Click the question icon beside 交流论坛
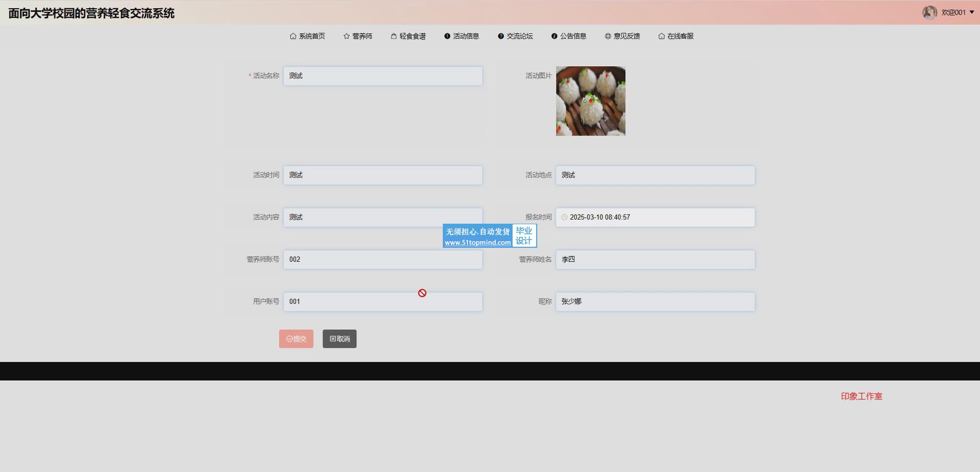980x472 pixels. click(501, 36)
